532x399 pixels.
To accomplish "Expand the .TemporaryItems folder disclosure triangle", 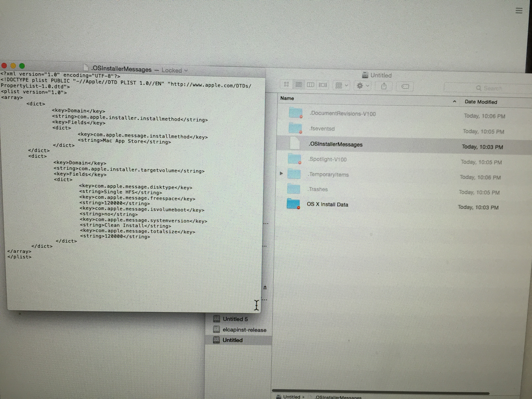I will (281, 173).
